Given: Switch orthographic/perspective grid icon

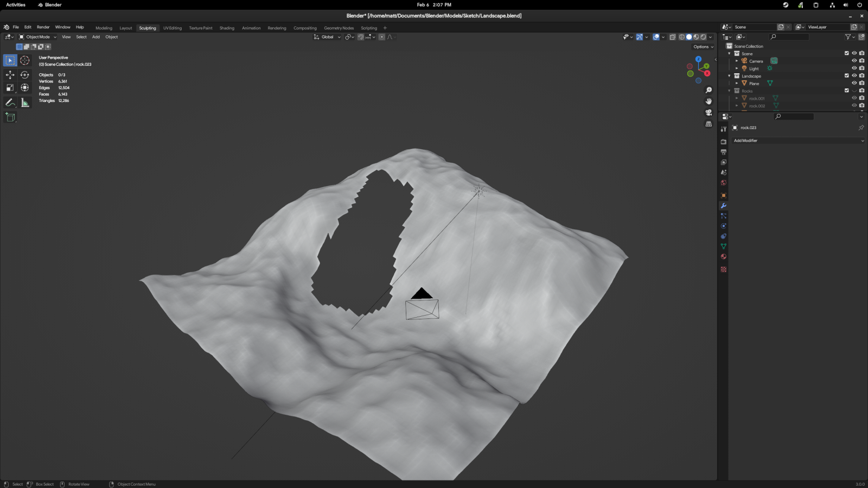Looking at the screenshot, I should pos(709,124).
